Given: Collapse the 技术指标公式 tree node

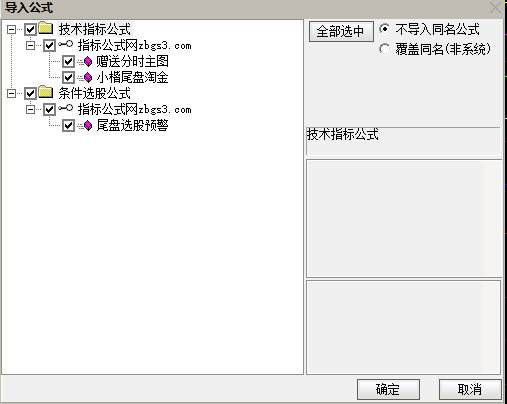Looking at the screenshot, I should (x=11, y=29).
